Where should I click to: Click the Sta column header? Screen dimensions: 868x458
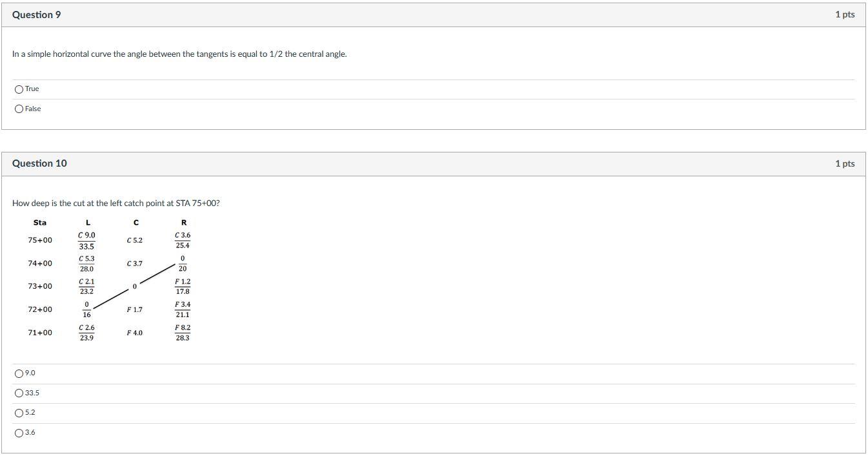[x=40, y=223]
